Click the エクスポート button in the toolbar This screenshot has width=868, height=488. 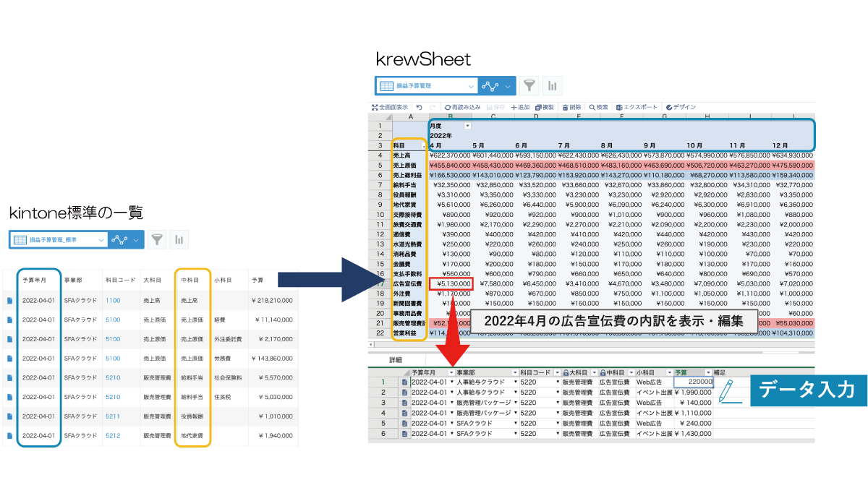(x=637, y=107)
